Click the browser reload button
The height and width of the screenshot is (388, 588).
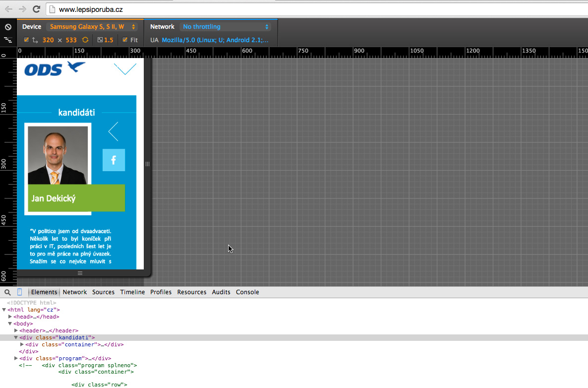click(x=36, y=9)
